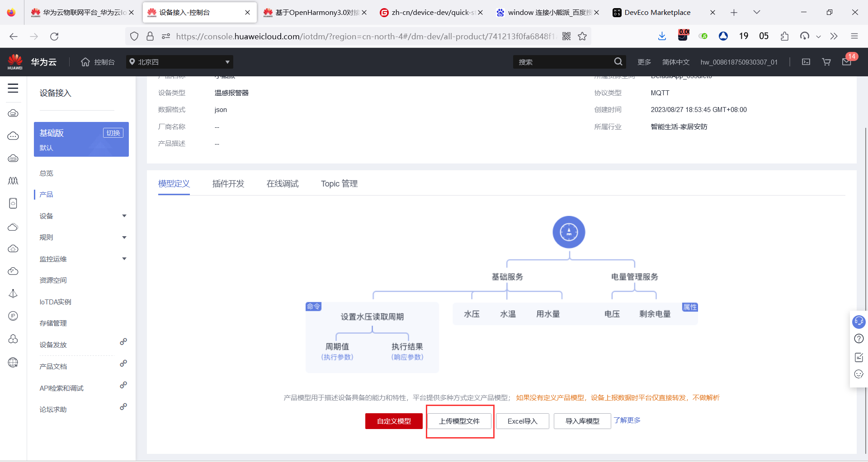Click the search magnifier icon
Screen dimensions: 868x462
coord(618,62)
